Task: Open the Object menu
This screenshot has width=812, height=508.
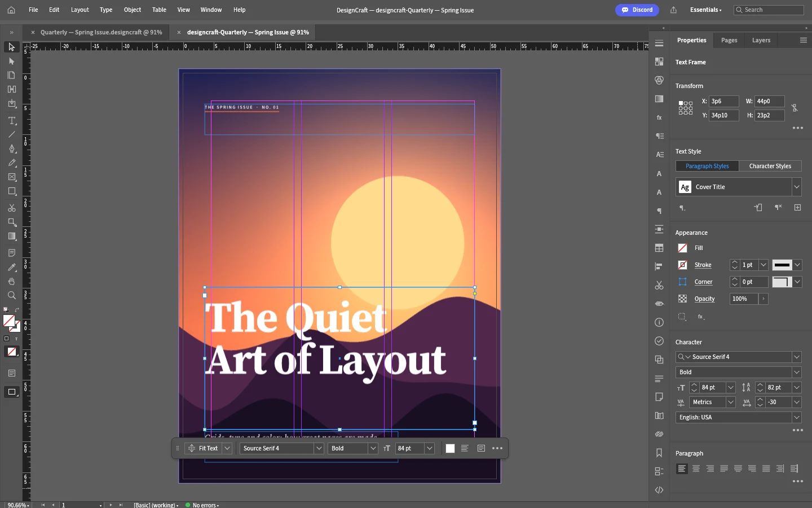Action: 133,10
